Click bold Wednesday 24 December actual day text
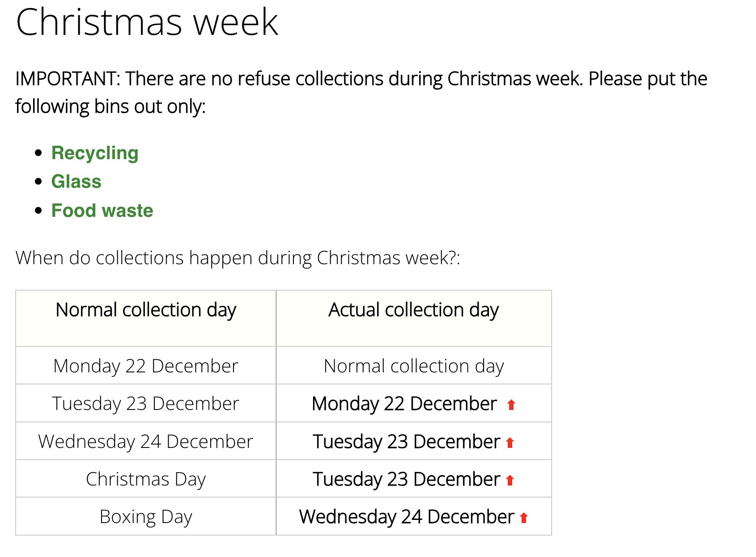The height and width of the screenshot is (557, 756). [x=407, y=517]
